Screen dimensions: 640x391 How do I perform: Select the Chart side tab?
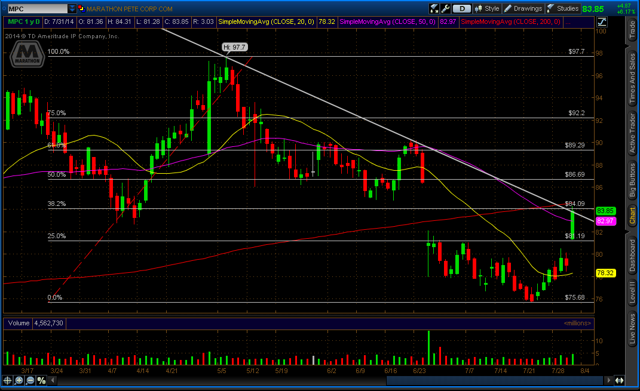tap(632, 215)
